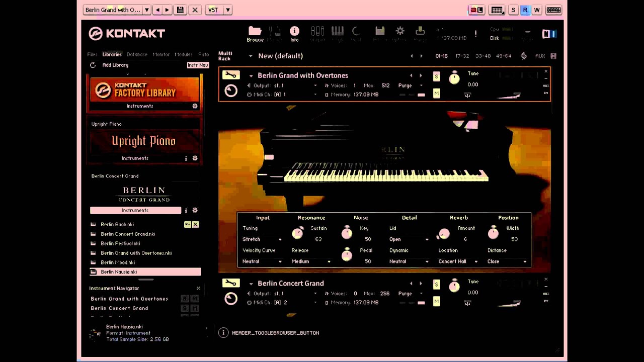Click Instruments button under Berlin Concert Grand
The height and width of the screenshot is (362, 644).
click(x=135, y=211)
